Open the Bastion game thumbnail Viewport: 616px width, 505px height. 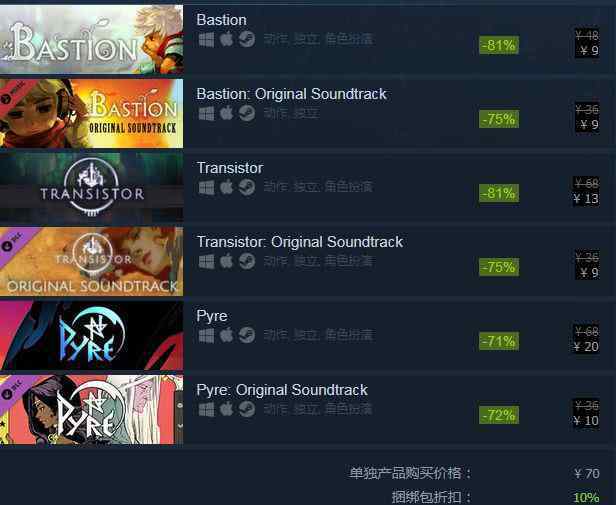[x=92, y=39]
